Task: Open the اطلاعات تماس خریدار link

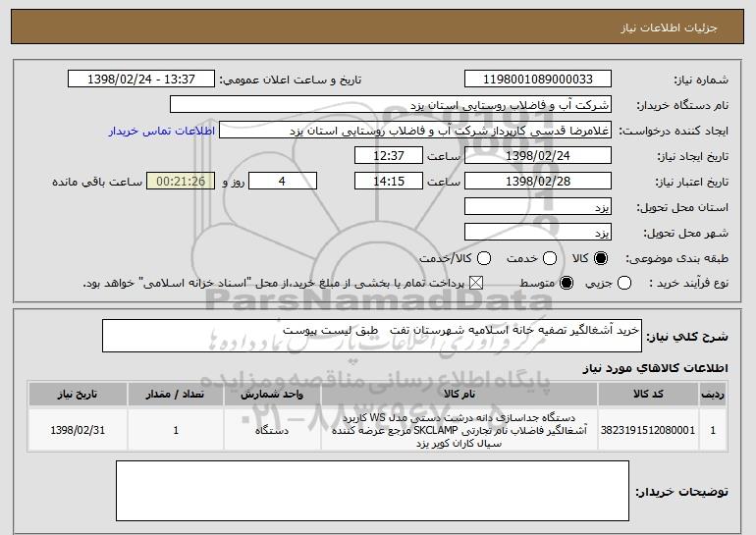Action: (162, 131)
